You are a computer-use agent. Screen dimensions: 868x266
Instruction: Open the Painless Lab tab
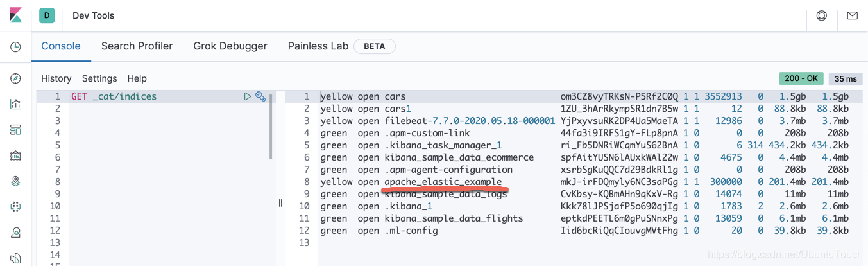click(x=318, y=46)
